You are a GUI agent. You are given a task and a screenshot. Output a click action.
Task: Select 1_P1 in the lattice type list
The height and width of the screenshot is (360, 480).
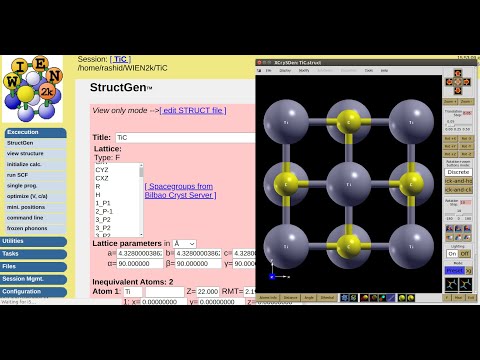tap(103, 203)
